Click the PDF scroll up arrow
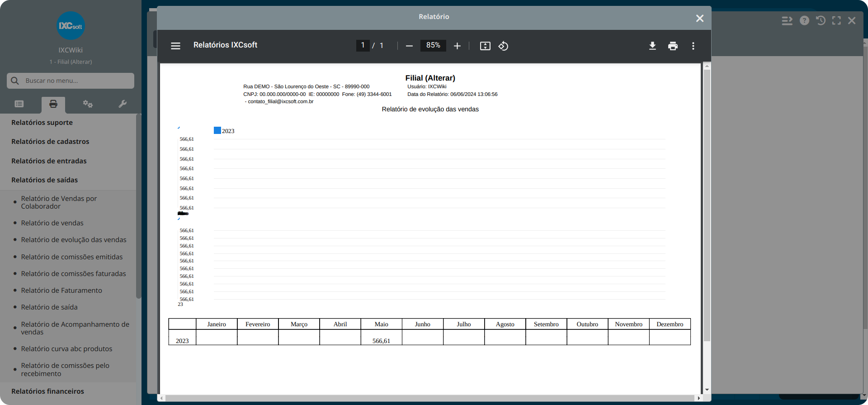The height and width of the screenshot is (405, 868). click(x=707, y=67)
